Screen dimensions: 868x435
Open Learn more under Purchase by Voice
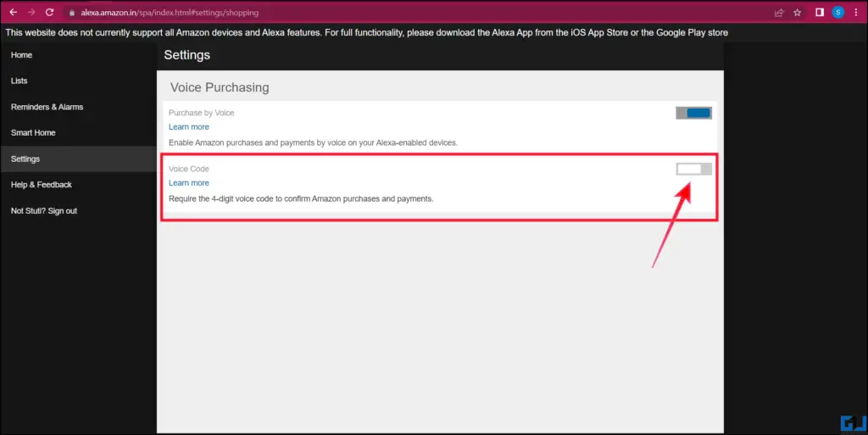(x=189, y=126)
